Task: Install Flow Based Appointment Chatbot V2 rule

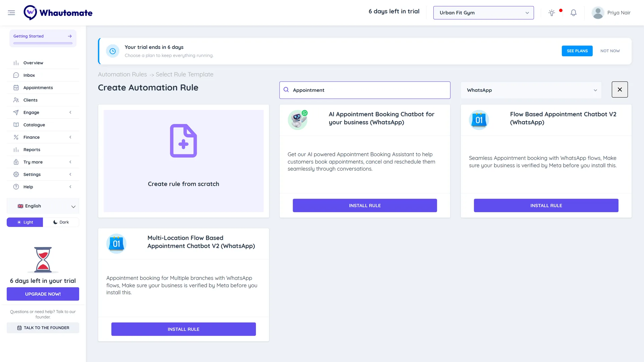Action: click(x=546, y=205)
